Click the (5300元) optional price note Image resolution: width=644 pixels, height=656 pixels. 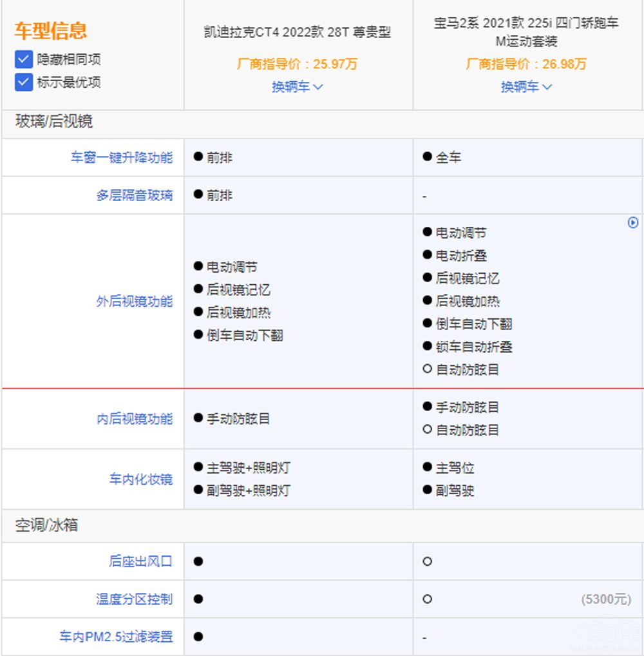tap(605, 600)
